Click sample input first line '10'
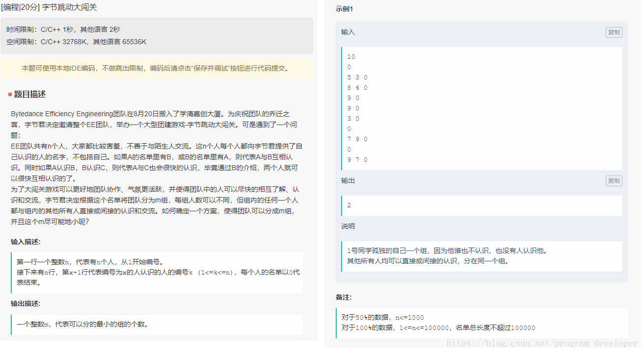This screenshot has height=353, width=644. click(x=351, y=57)
